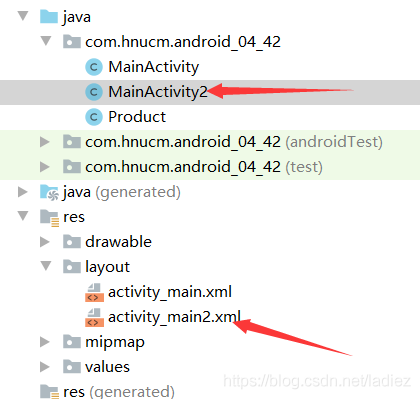Screen dimensions: 420x399
Task: Click the blue java folder icon
Action: point(49,16)
